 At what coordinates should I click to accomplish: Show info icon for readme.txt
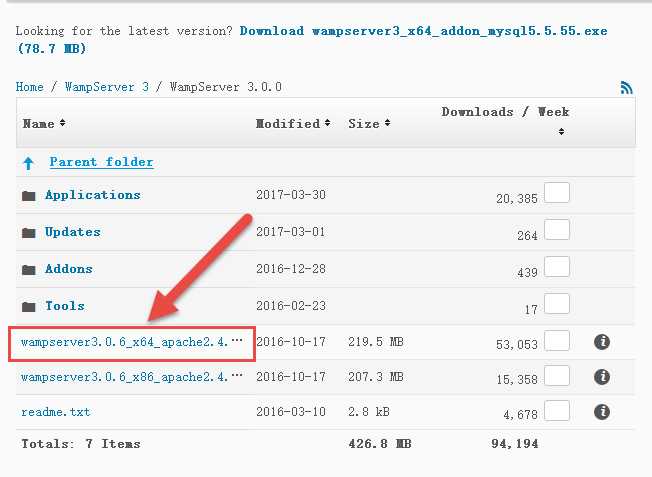602,412
